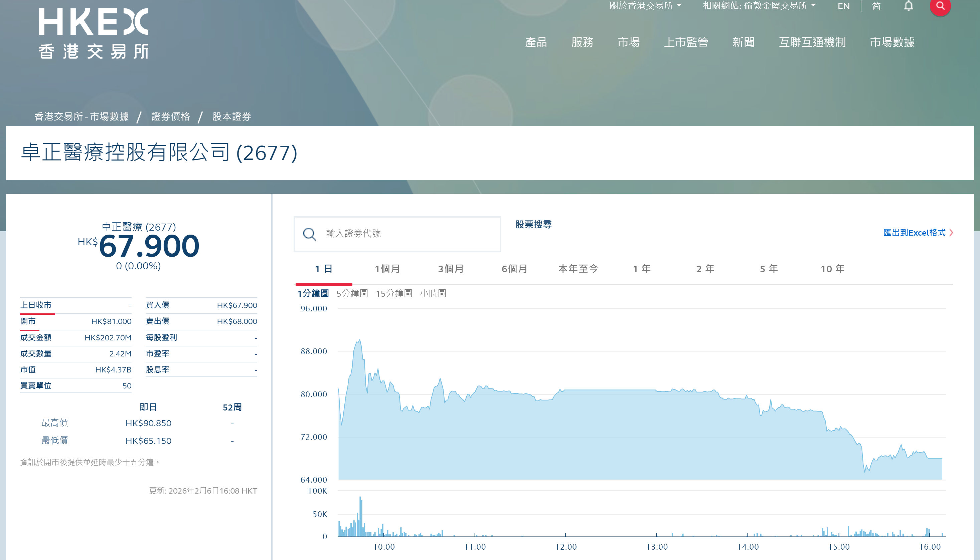Select the 10 年 chart range tab
This screenshot has height=560, width=980.
(832, 269)
